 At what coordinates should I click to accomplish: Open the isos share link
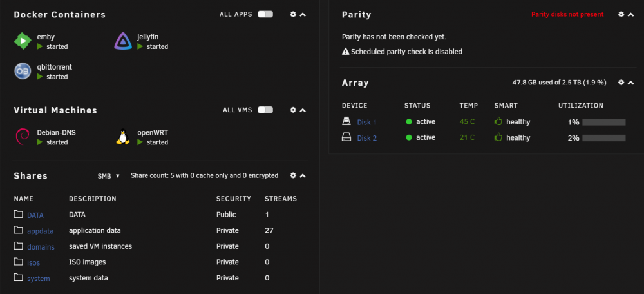(33, 262)
